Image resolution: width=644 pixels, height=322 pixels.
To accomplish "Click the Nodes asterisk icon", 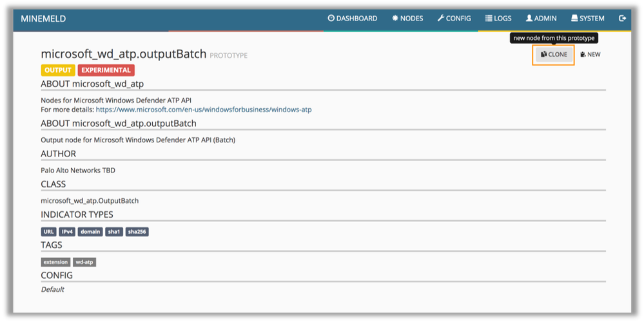I will coord(395,19).
